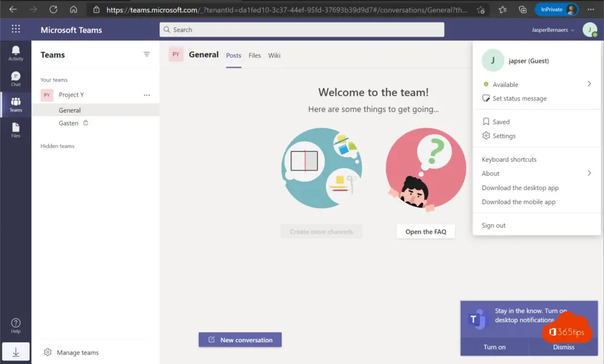Click the Saved bookmark icon
Screen dimensions: 604x364
point(486,122)
